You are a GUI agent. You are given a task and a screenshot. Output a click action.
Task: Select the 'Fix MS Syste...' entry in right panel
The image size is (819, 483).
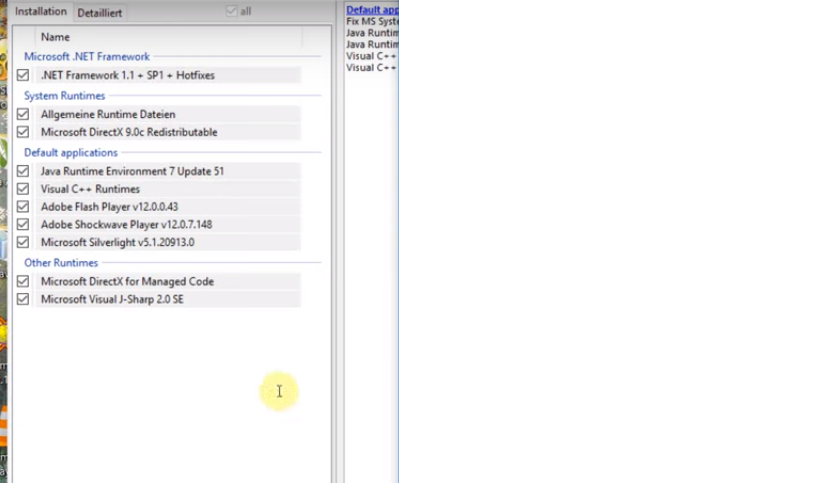pyautogui.click(x=371, y=21)
